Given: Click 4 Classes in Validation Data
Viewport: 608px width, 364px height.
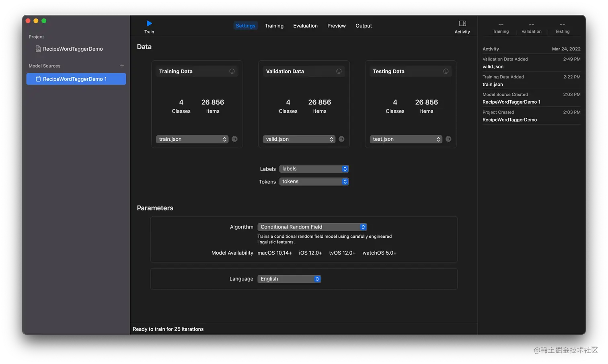Looking at the screenshot, I should click(288, 106).
